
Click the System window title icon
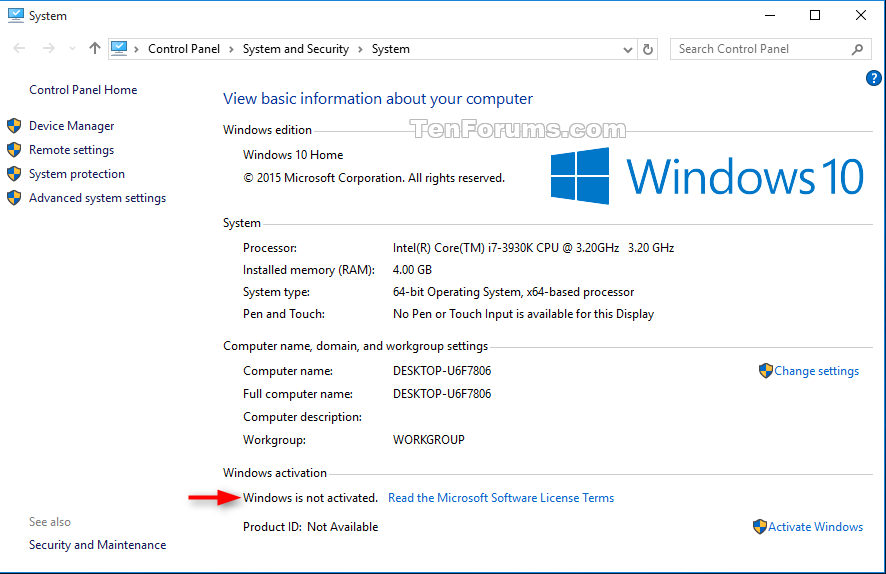[16, 15]
